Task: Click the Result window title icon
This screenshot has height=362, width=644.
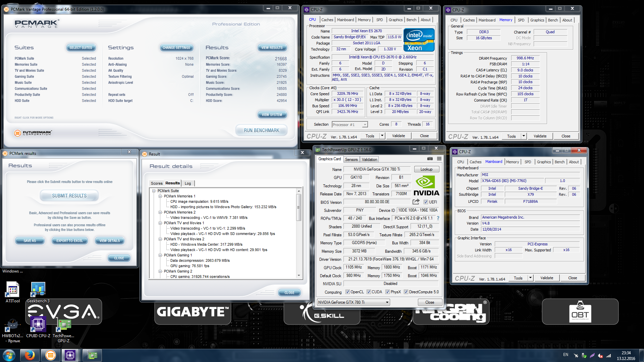Action: pos(145,154)
